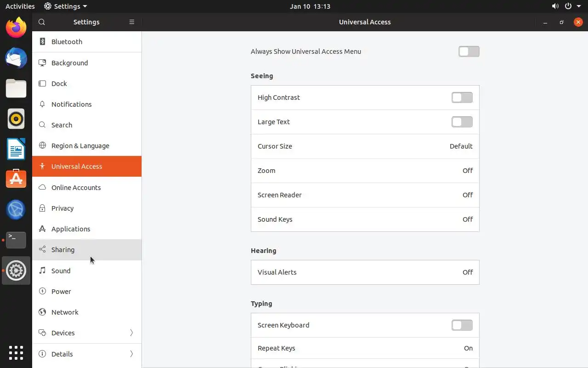Screen dimensions: 588x368
Task: Select Online Accounts panel label
Action: click(76, 187)
